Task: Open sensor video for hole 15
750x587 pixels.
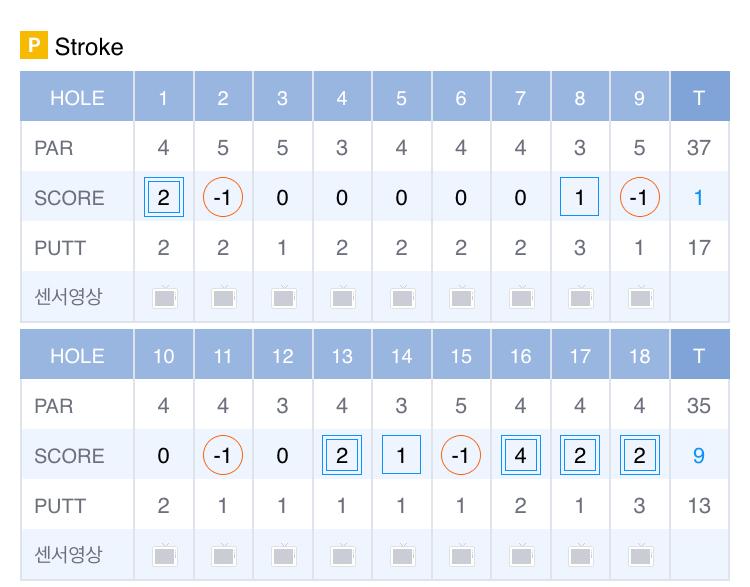Action: click(461, 555)
